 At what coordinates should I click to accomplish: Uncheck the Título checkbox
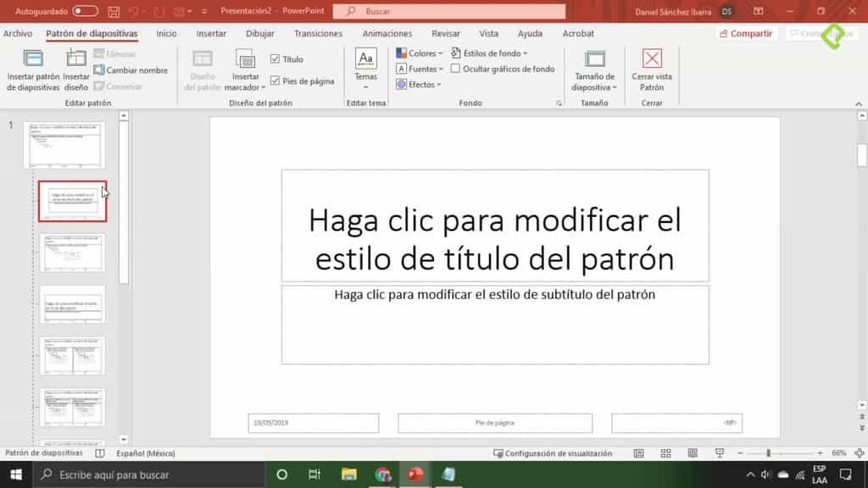tap(275, 58)
